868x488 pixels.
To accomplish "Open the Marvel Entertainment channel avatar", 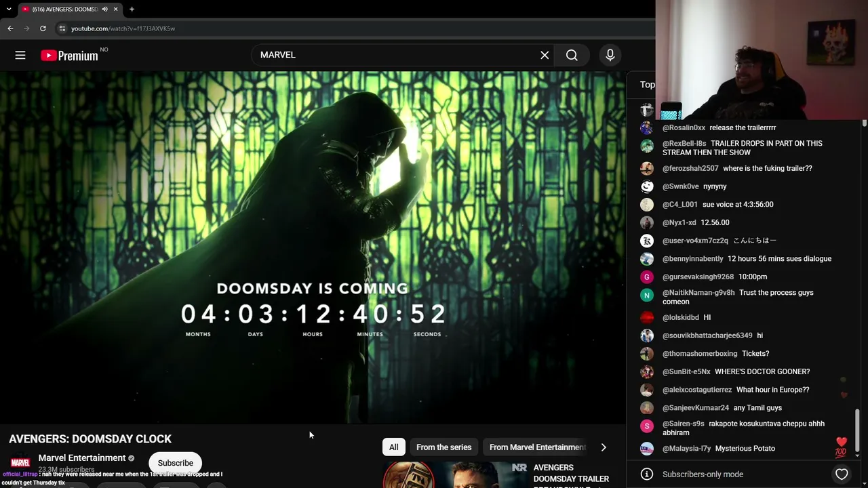I will [20, 463].
